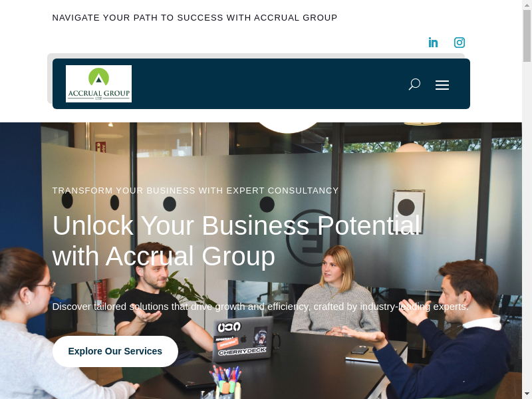This screenshot has height=399, width=532.
Task: Click the Explore Our Services button
Action: (115, 351)
